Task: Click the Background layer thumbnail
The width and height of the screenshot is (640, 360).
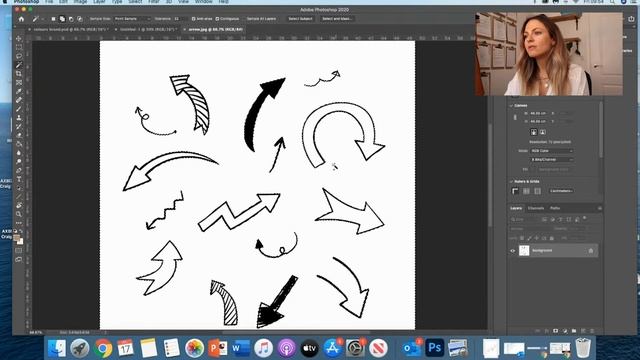Action: point(524,251)
